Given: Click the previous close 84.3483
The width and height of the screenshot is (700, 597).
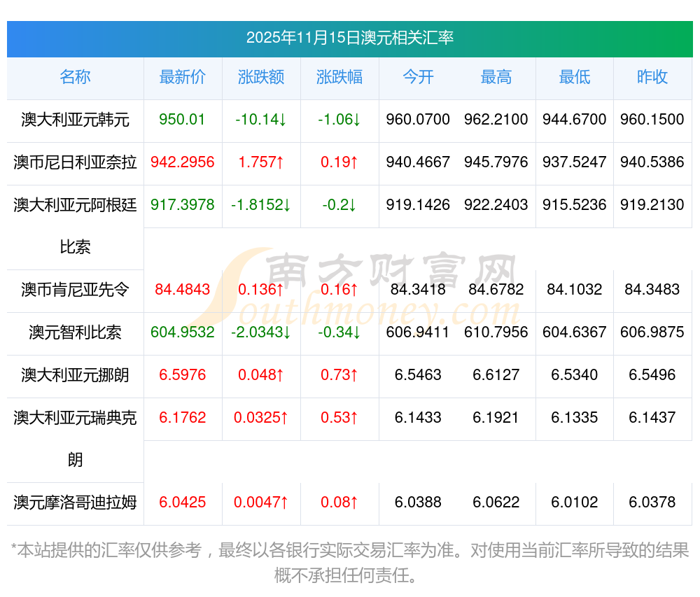Looking at the screenshot, I should [x=652, y=290].
